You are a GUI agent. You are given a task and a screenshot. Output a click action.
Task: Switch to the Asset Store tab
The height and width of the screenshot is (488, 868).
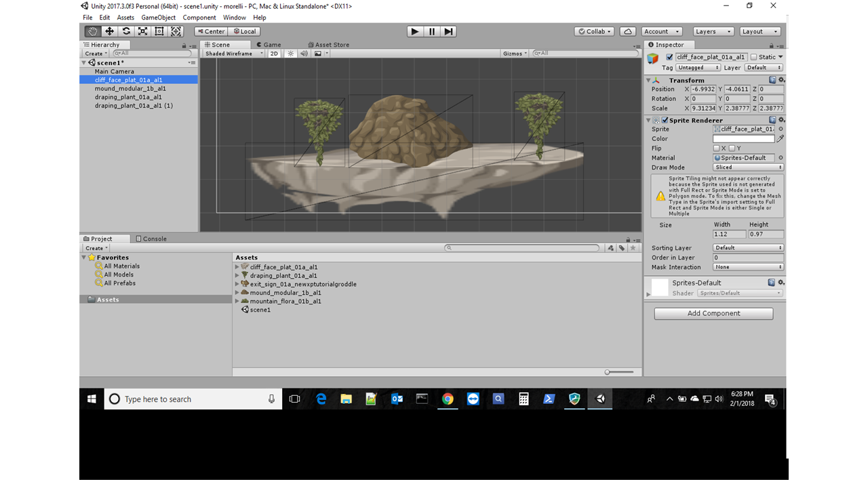[x=328, y=45]
